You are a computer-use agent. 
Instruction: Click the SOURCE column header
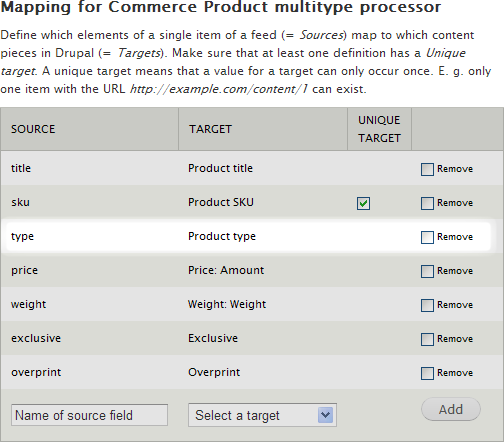(33, 129)
